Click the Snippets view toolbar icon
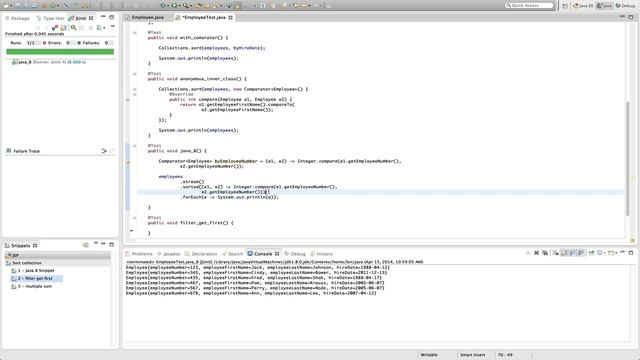The image size is (640, 360). coord(85,245)
